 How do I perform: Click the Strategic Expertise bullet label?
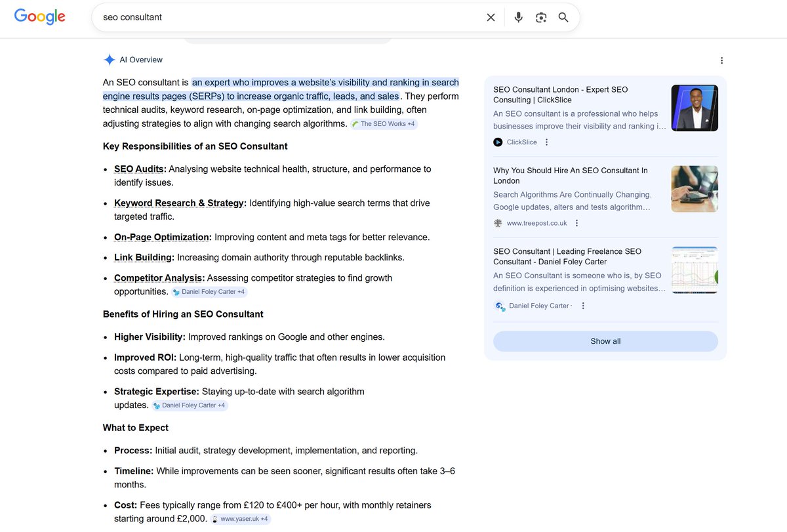coord(157,392)
